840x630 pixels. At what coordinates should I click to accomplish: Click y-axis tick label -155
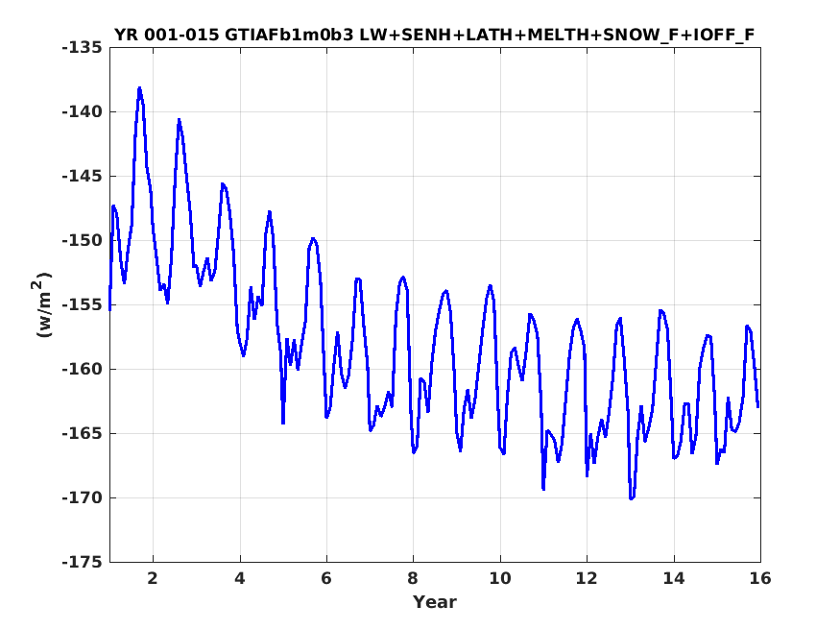click(82, 304)
